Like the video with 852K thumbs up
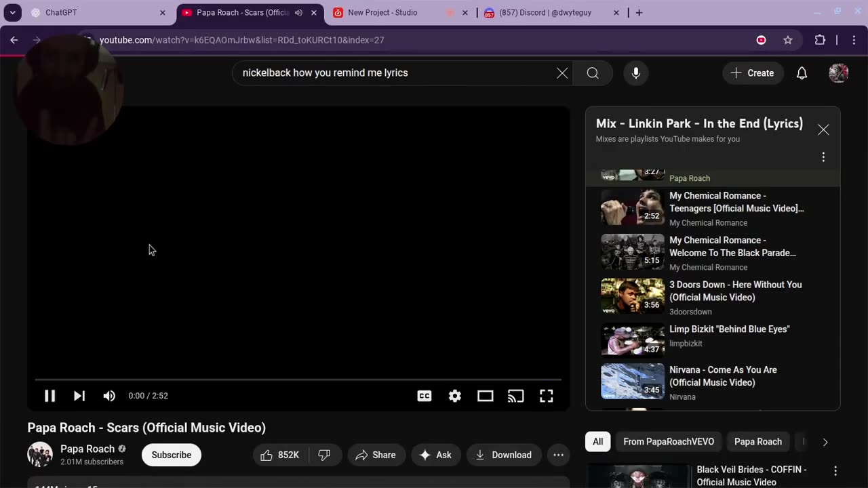The height and width of the screenshot is (488, 868). tap(280, 455)
